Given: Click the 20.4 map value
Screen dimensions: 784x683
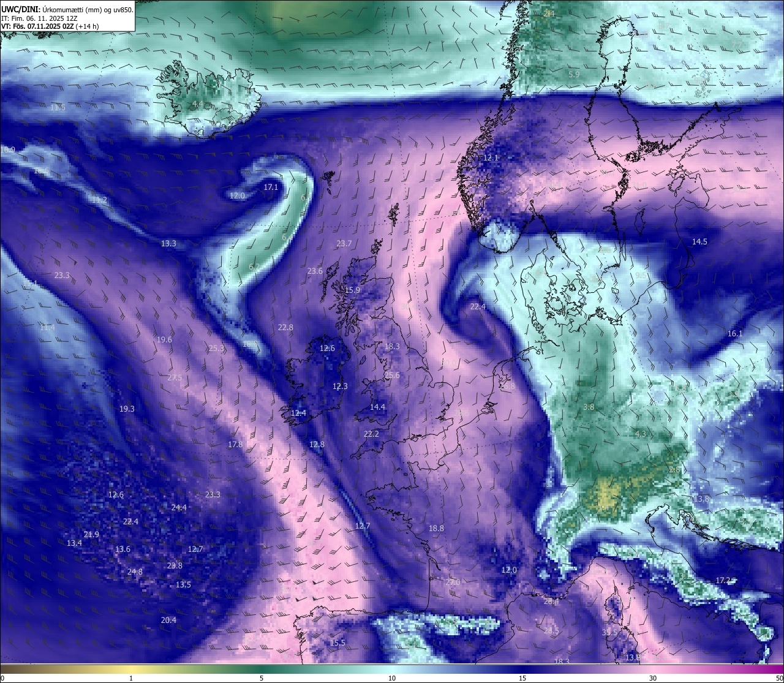Looking at the screenshot, I should (168, 620).
